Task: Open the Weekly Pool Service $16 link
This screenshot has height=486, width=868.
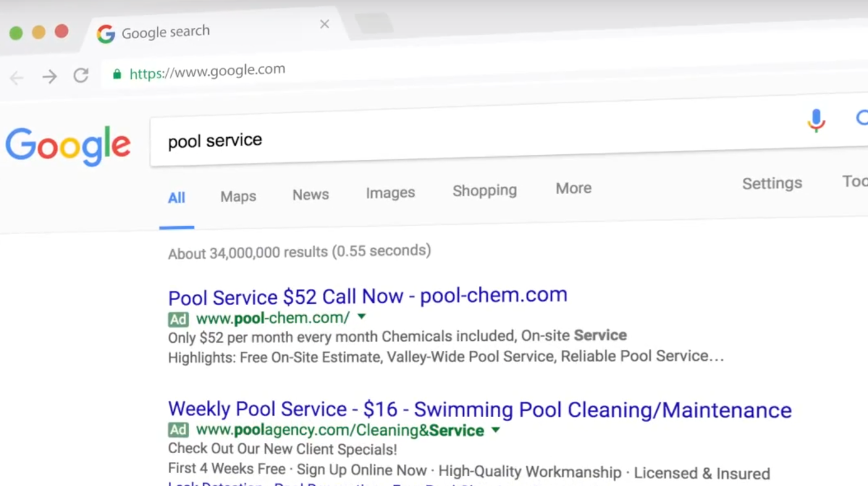Action: 479,409
